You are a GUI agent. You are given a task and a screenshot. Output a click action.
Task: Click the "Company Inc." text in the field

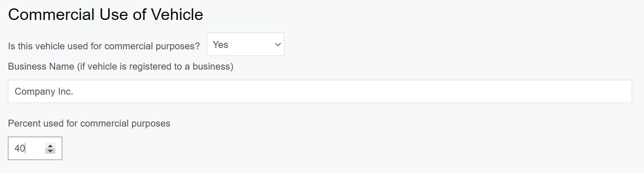[x=44, y=91]
